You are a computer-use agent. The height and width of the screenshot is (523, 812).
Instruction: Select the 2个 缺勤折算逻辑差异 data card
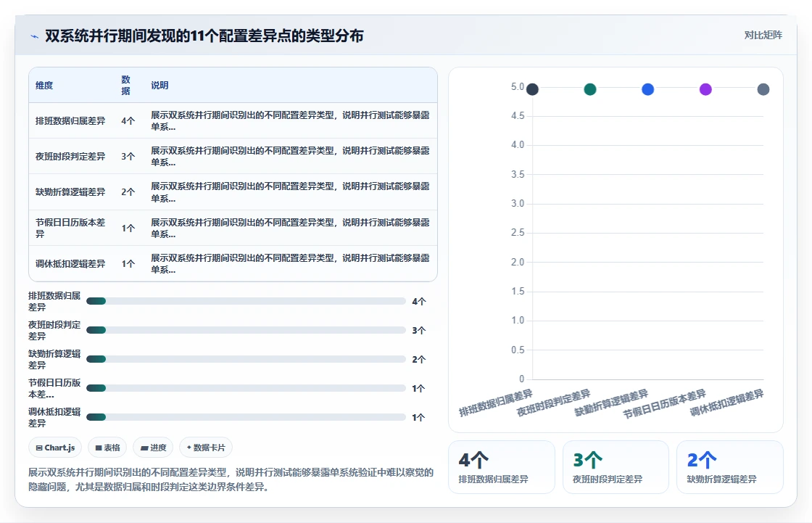(x=729, y=467)
